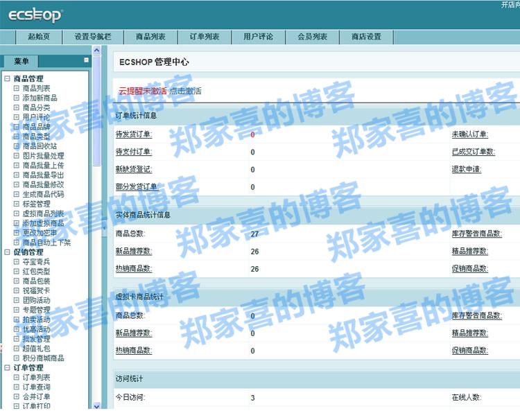Click the 商品总数 value 27

(x=254, y=234)
